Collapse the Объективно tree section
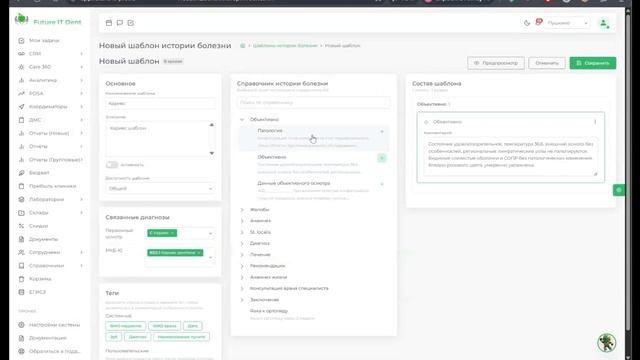 (242, 120)
